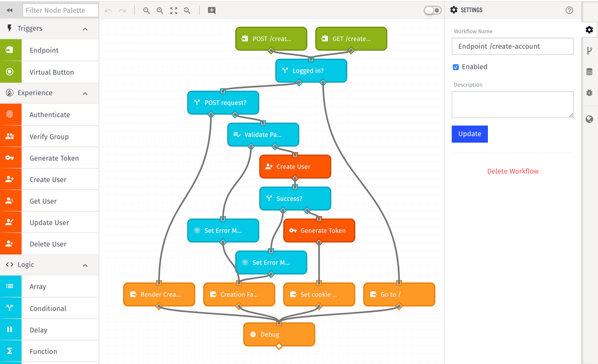The width and height of the screenshot is (598, 364).
Task: Fit the workflow to screen
Action: [x=173, y=10]
